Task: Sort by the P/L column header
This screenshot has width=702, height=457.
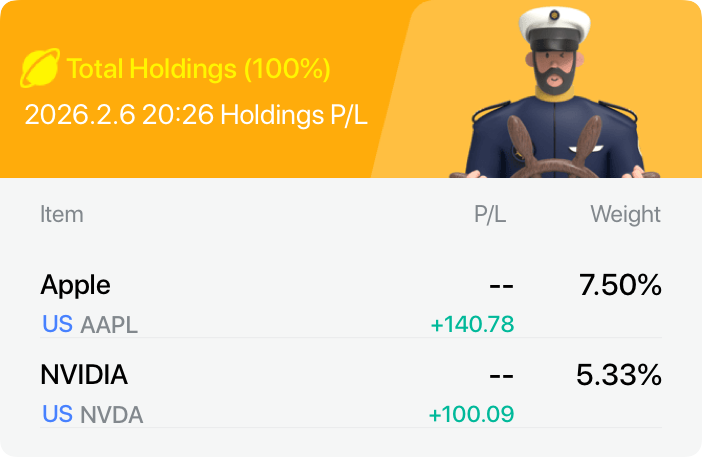Action: tap(493, 214)
